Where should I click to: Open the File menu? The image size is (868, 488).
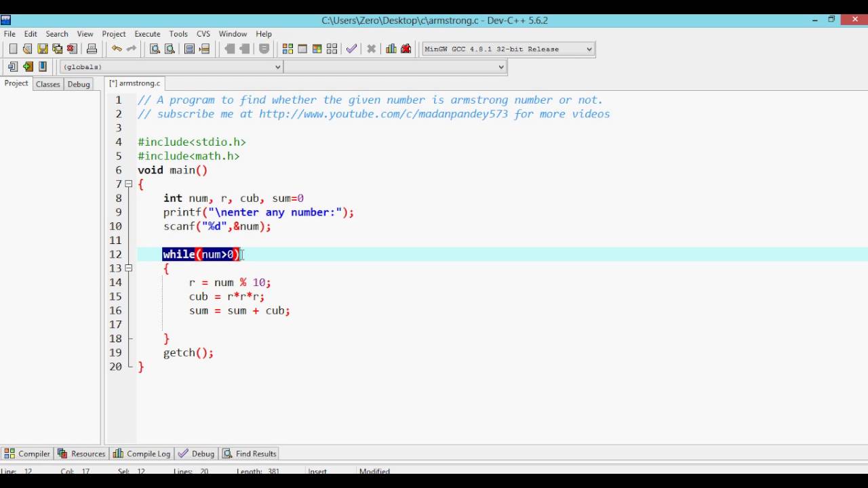pyautogui.click(x=9, y=34)
